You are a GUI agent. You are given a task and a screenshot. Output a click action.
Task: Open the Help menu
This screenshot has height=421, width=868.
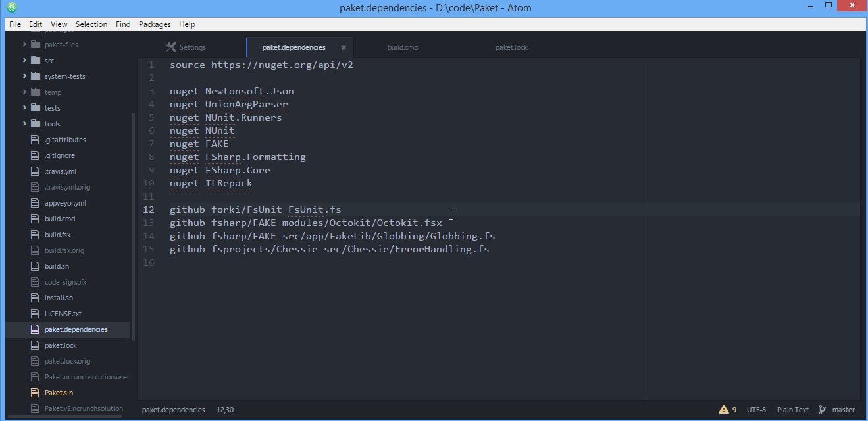click(187, 24)
